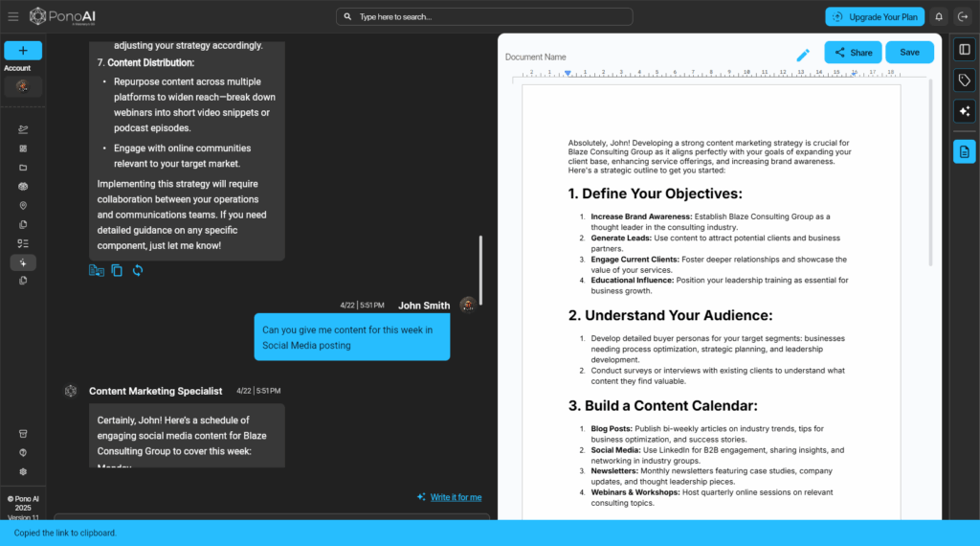Click the blue plus new button

pos(23,51)
